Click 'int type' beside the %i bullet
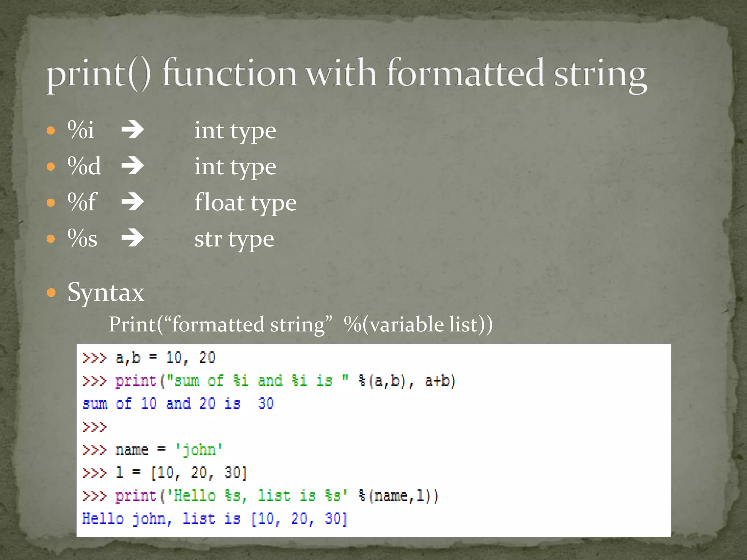Image resolution: width=747 pixels, height=560 pixels. click(x=235, y=131)
